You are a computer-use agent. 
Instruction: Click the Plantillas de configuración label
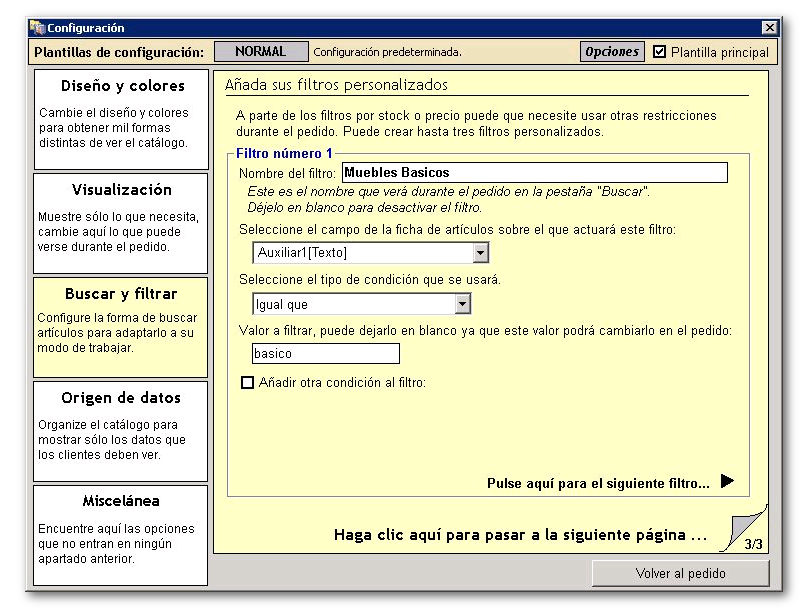[x=119, y=52]
